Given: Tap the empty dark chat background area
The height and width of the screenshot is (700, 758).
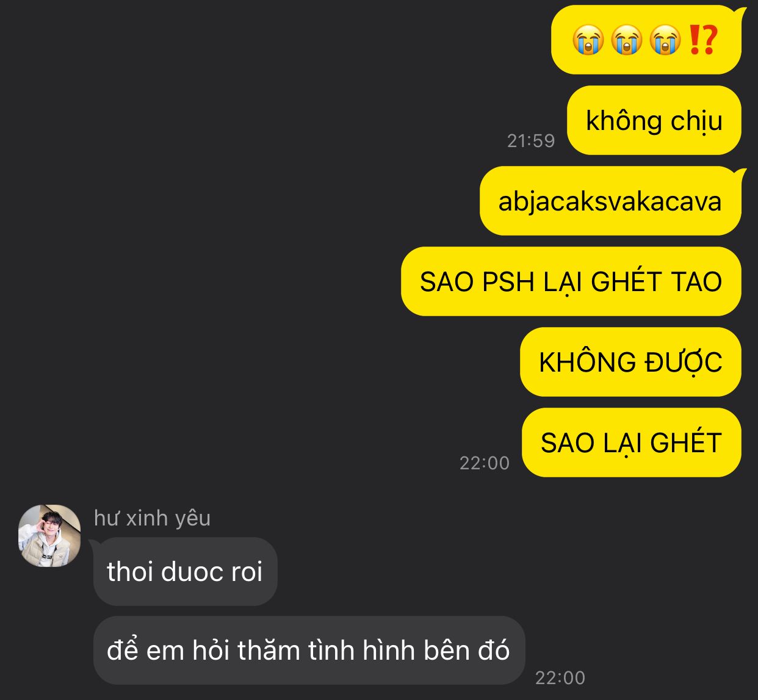Looking at the screenshot, I should pos(214,244).
